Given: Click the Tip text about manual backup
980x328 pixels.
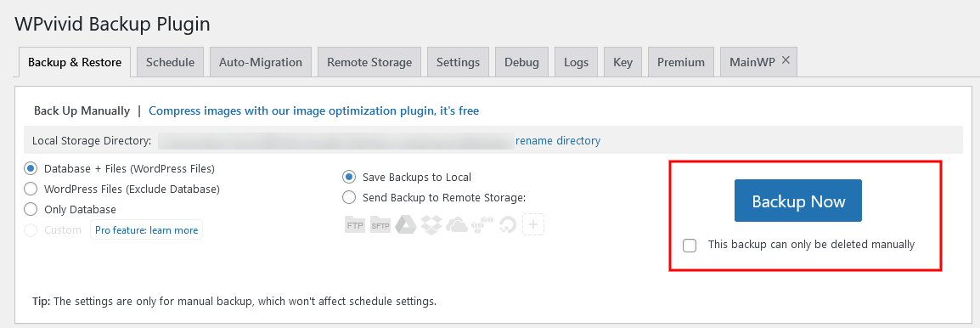Looking at the screenshot, I should (234, 301).
